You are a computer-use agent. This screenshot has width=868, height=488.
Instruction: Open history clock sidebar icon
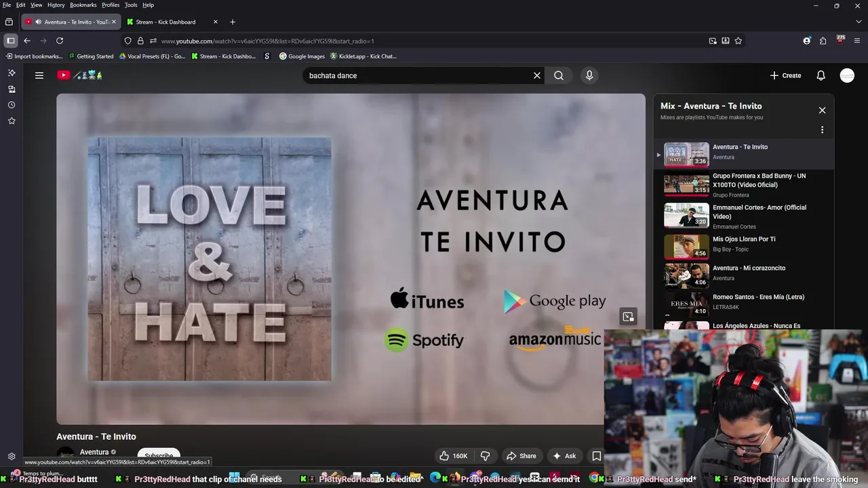12,105
